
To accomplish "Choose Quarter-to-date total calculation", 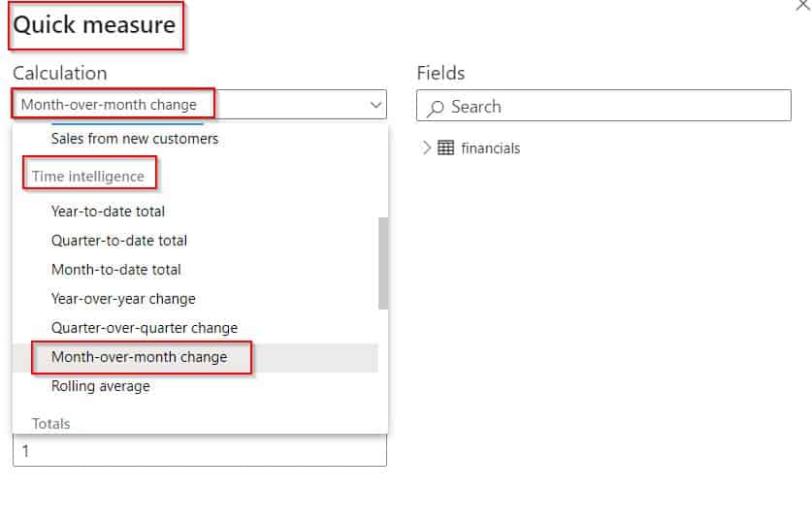I will (119, 241).
